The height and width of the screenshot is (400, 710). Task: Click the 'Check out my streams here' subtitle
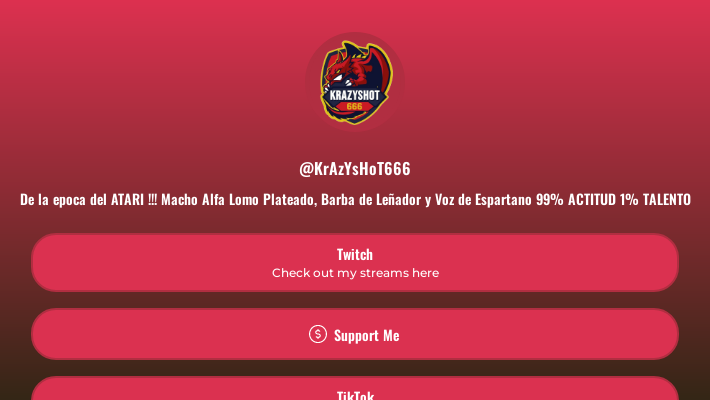[355, 273]
